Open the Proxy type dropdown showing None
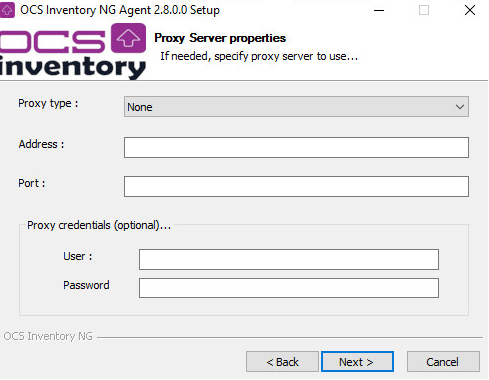Screen dimensions: 489x380 296,107
